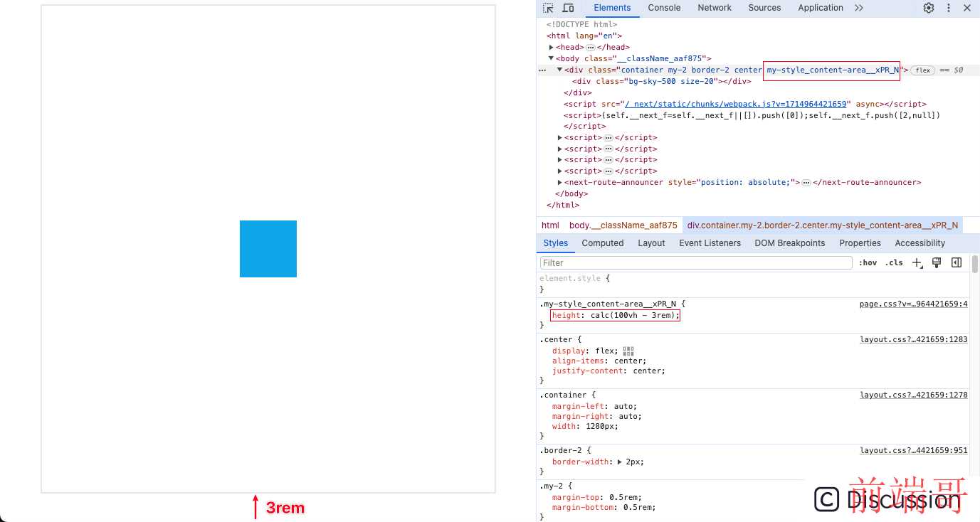Toggle the :hov element state button
980x522 pixels.
868,263
